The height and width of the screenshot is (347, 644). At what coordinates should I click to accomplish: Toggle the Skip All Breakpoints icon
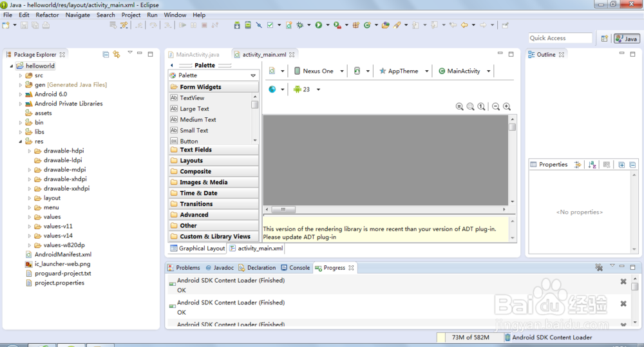259,25
